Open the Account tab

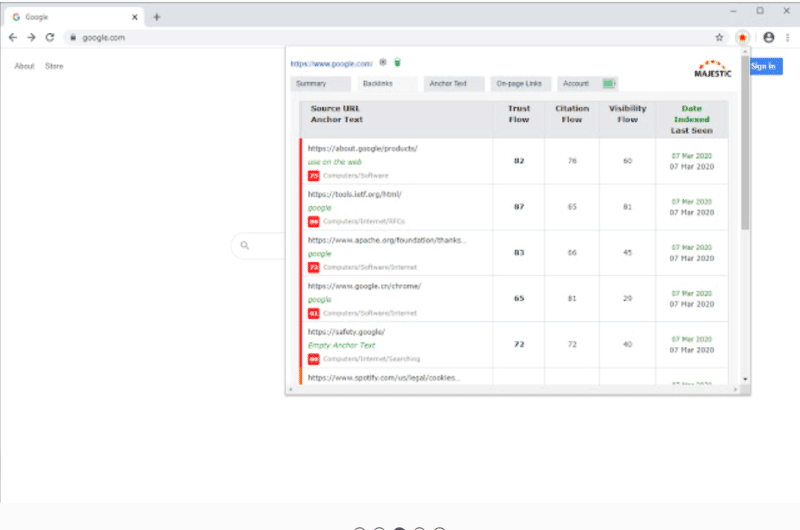tap(587, 83)
